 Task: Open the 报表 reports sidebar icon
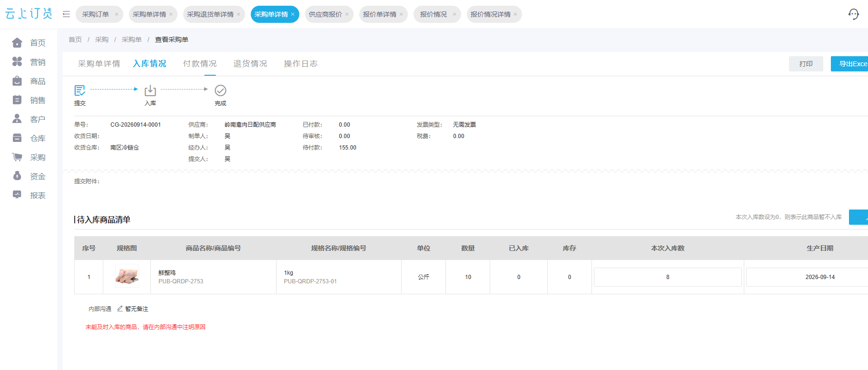pos(17,195)
